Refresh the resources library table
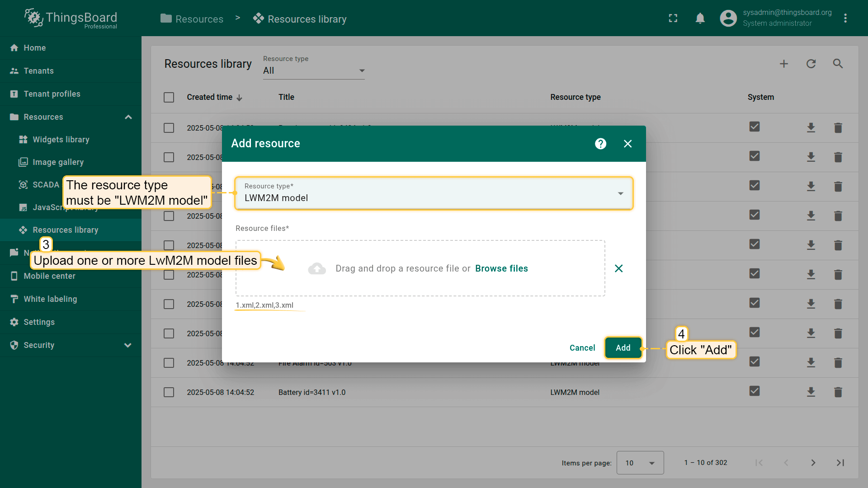 (x=811, y=64)
